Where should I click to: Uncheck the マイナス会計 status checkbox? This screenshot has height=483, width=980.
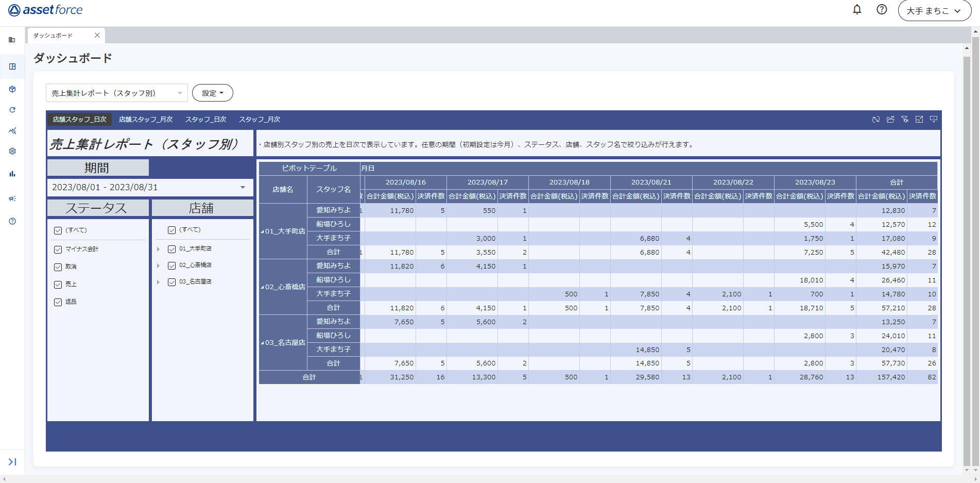click(x=58, y=249)
